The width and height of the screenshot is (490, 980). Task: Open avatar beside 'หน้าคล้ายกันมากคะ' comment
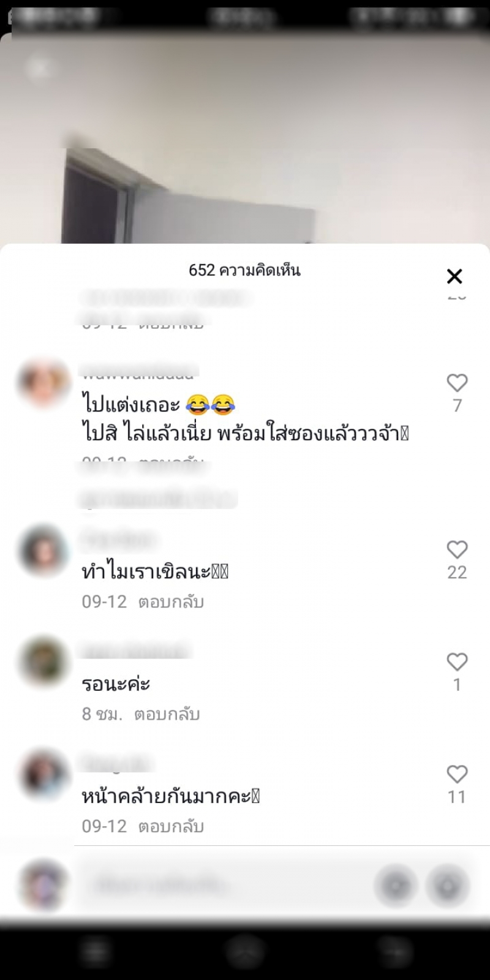(x=43, y=775)
